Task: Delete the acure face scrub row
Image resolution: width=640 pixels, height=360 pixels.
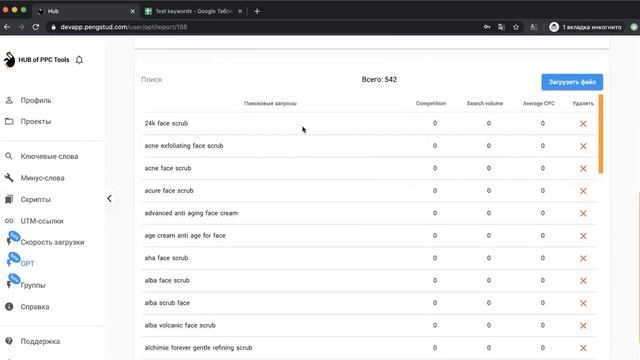Action: [x=583, y=191]
